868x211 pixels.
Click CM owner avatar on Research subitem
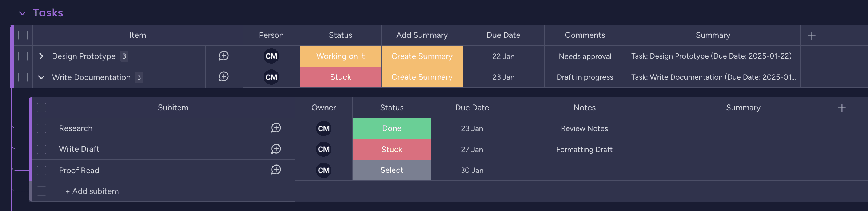(x=323, y=128)
